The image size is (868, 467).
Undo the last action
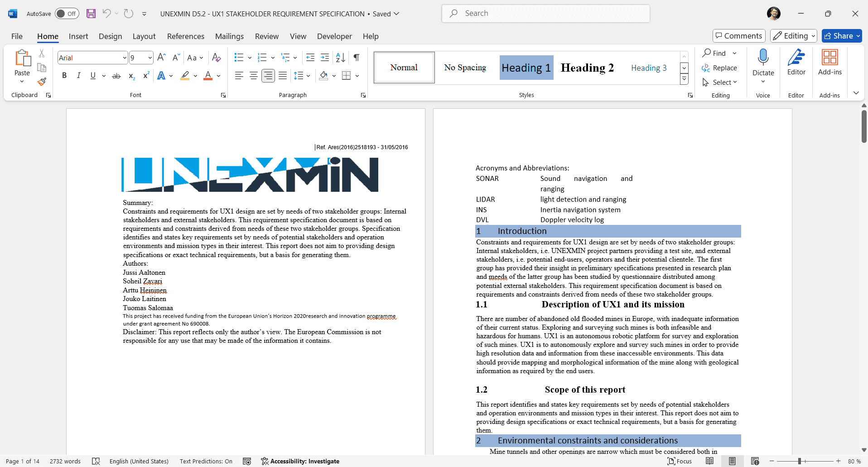click(106, 14)
